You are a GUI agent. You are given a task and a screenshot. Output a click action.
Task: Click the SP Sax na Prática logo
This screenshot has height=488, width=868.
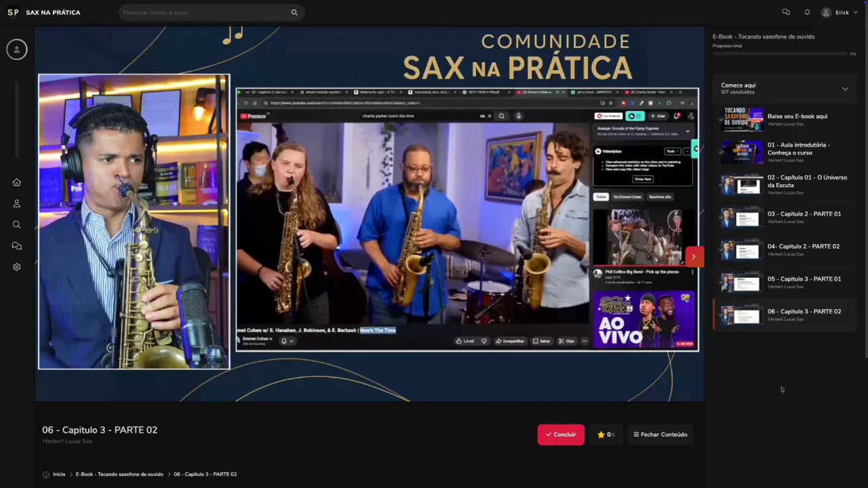43,12
